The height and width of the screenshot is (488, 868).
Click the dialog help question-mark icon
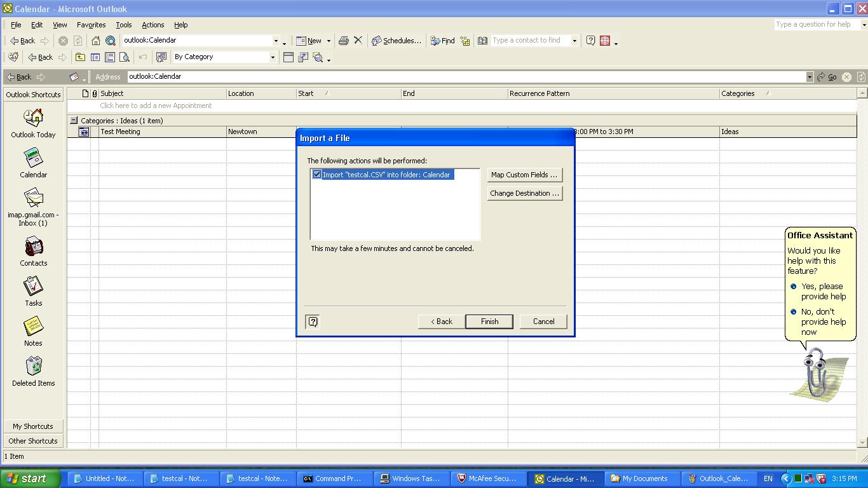point(313,322)
